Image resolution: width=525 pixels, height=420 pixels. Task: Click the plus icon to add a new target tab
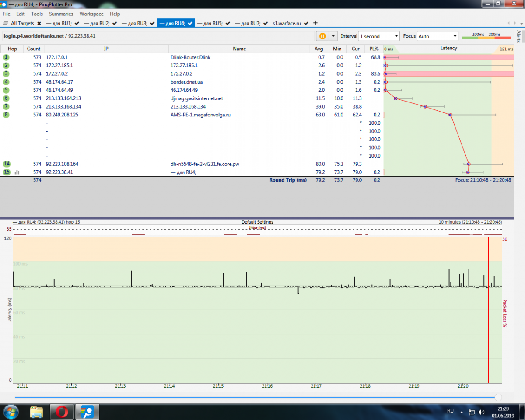[315, 23]
